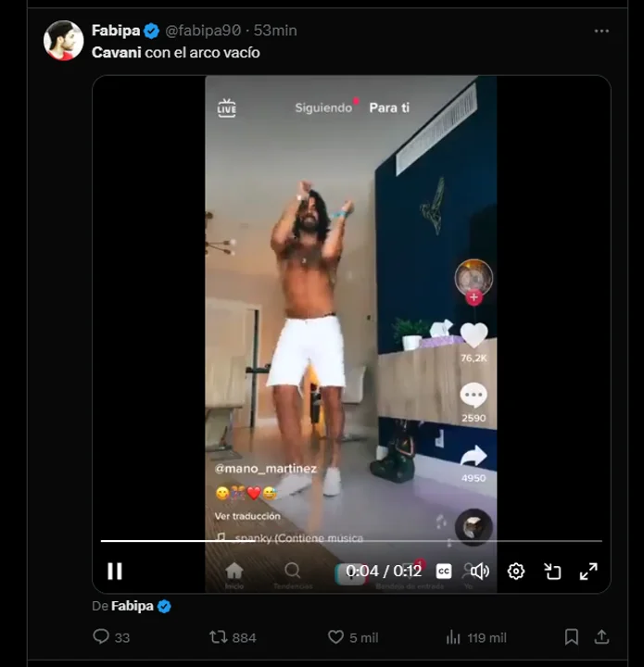
Task: Bookmark this tweet
Action: 572,637
